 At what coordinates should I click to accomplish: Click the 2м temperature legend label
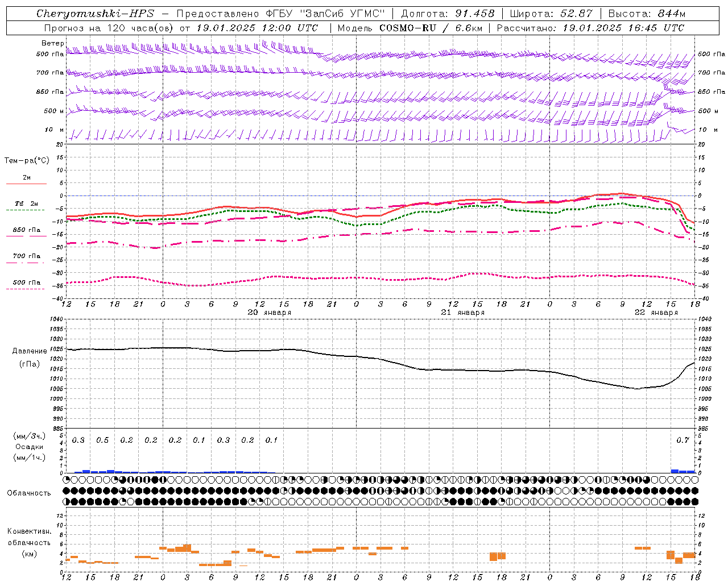[27, 178]
